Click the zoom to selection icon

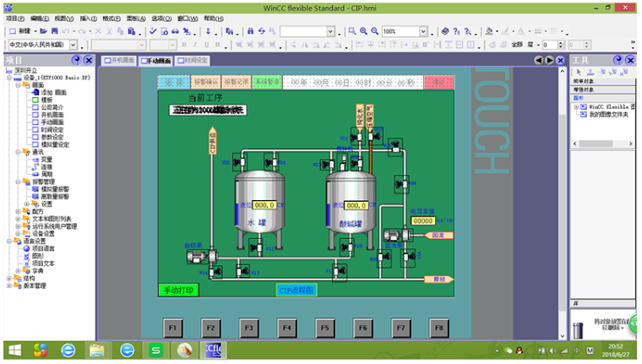pyautogui.click(x=352, y=31)
